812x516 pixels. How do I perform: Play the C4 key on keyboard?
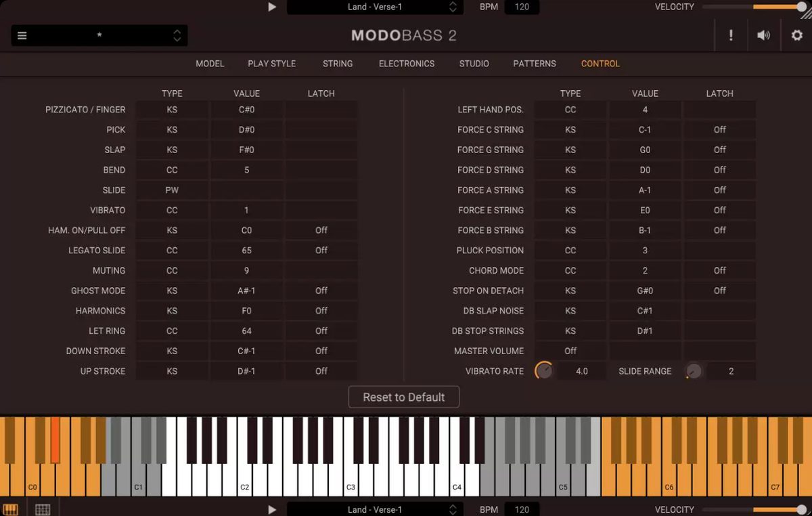point(457,481)
